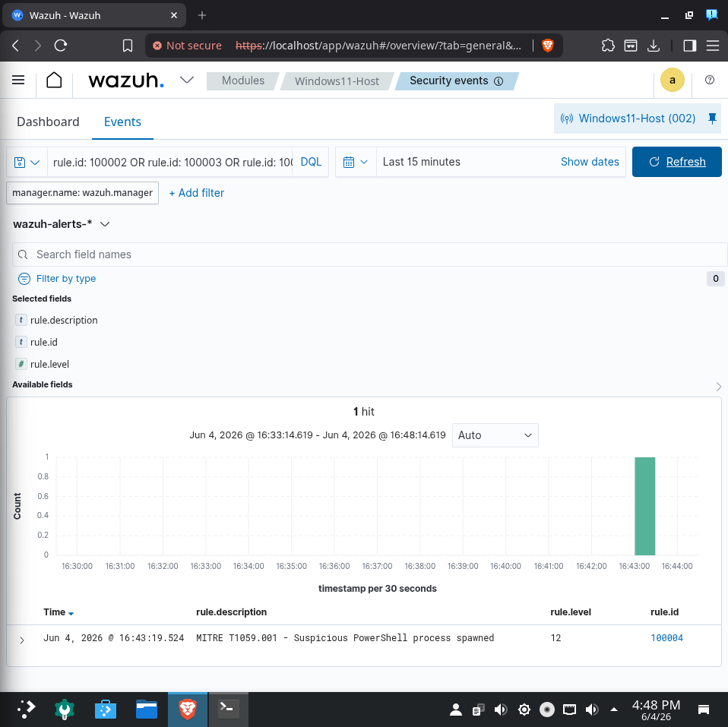Image resolution: width=728 pixels, height=727 pixels.
Task: Open the saved query menu icon
Action: click(27, 162)
